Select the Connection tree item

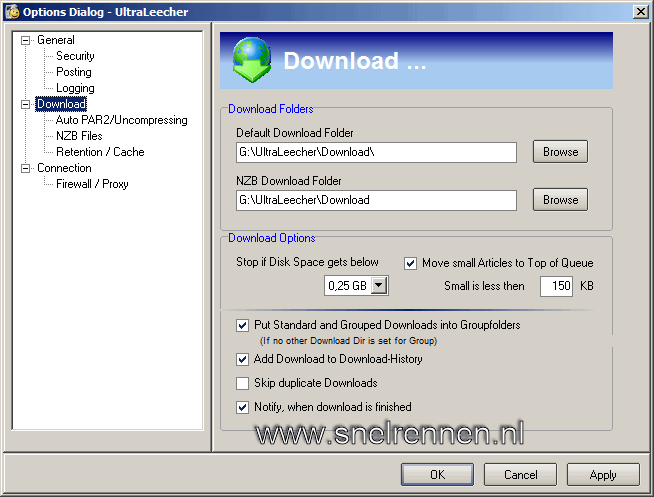pyautogui.click(x=64, y=168)
